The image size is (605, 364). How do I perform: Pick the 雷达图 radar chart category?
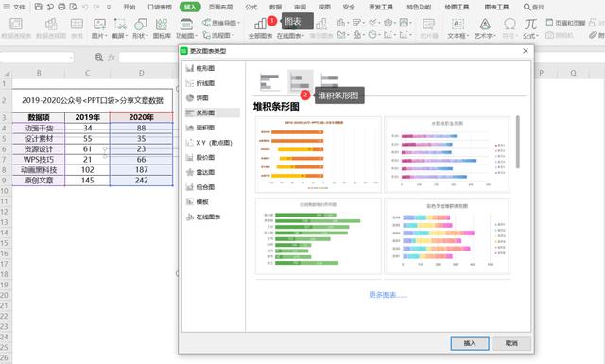[x=200, y=172]
